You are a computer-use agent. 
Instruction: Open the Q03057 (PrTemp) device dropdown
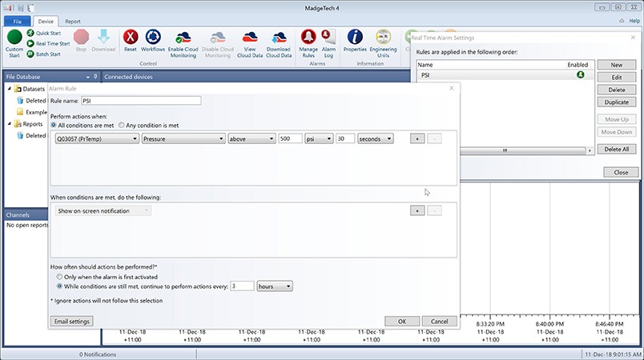(x=96, y=138)
